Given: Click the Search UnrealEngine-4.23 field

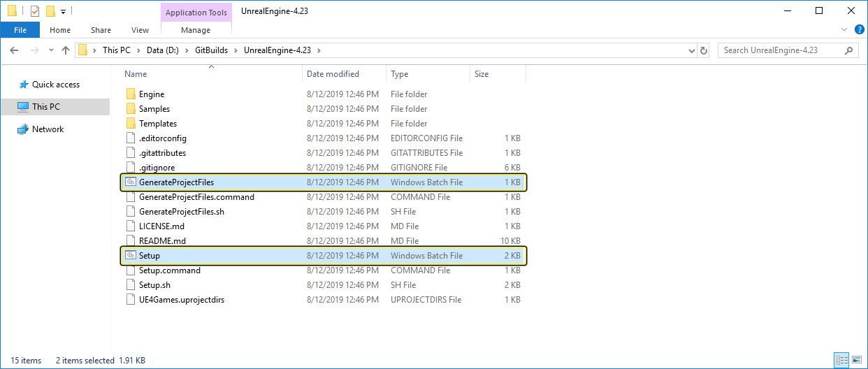Looking at the screenshot, I should [x=783, y=50].
